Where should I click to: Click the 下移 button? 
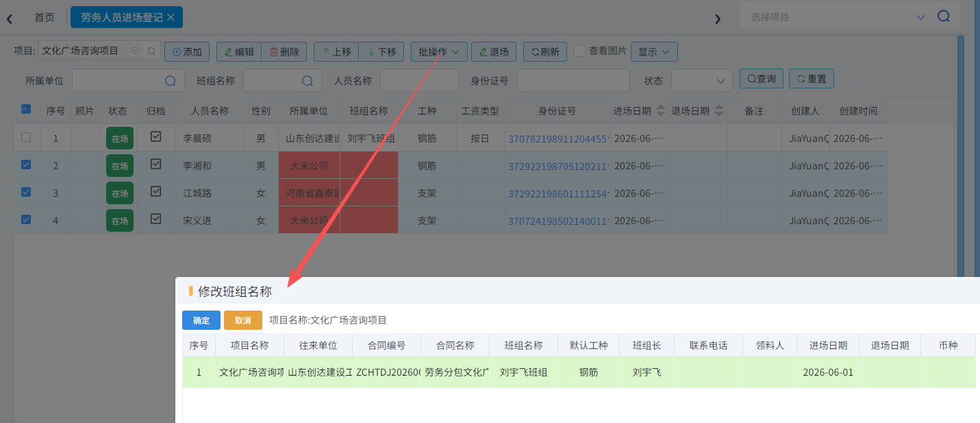[381, 51]
